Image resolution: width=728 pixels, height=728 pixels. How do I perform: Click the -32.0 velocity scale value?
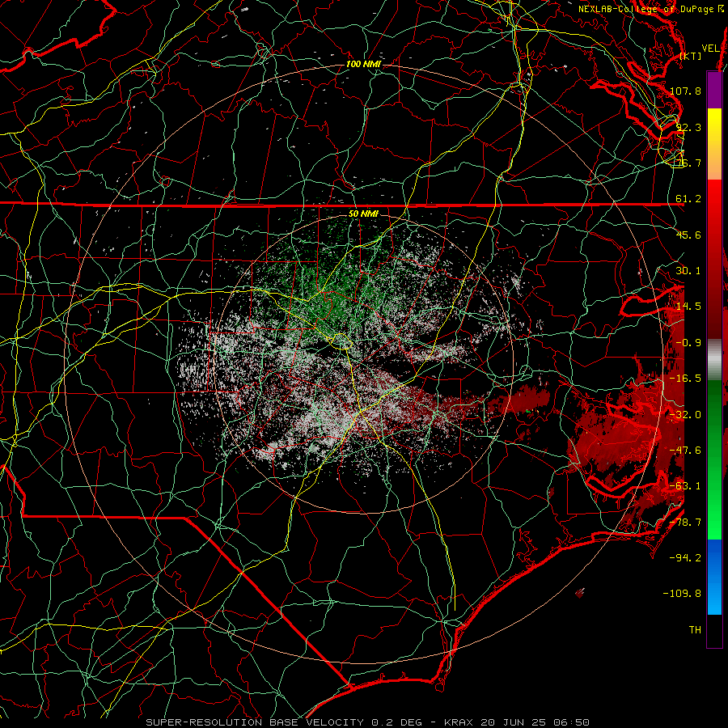click(x=685, y=415)
